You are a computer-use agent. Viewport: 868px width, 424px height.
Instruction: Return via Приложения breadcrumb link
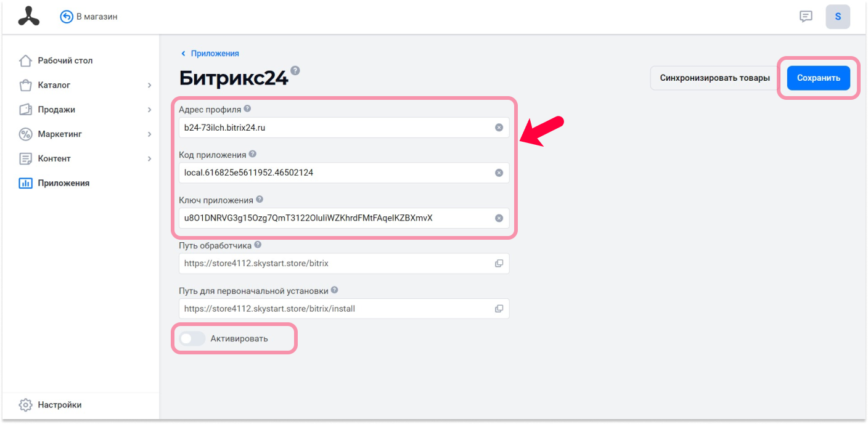(215, 54)
